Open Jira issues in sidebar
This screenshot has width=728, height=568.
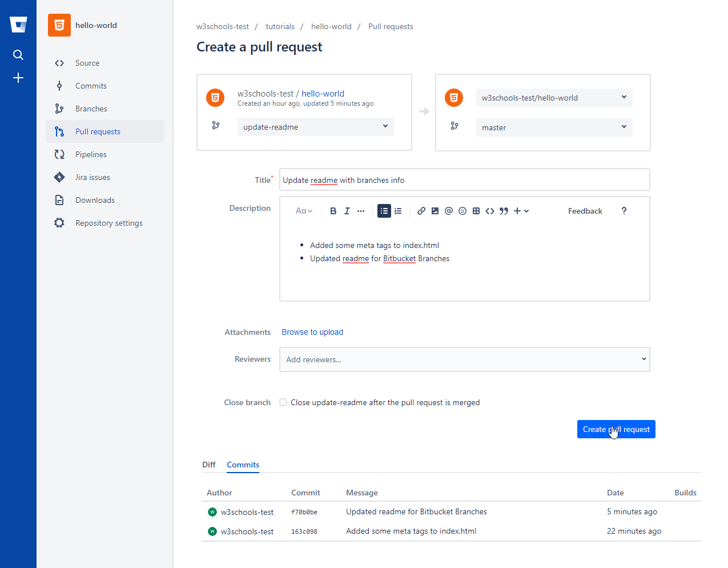(x=105, y=177)
